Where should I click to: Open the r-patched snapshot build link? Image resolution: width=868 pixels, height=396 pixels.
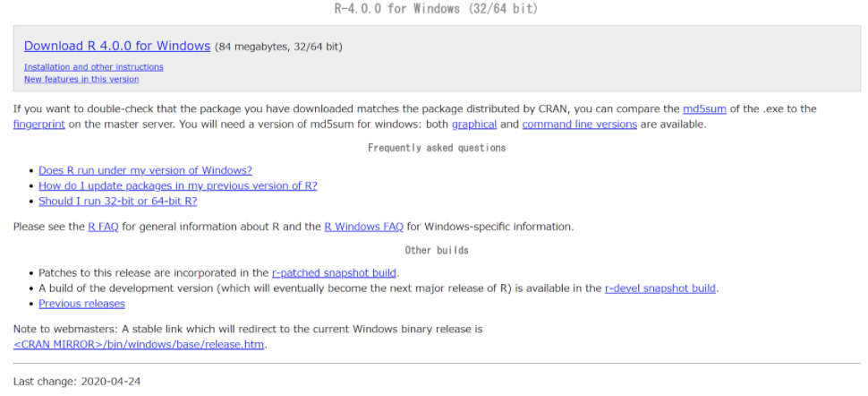tap(334, 272)
